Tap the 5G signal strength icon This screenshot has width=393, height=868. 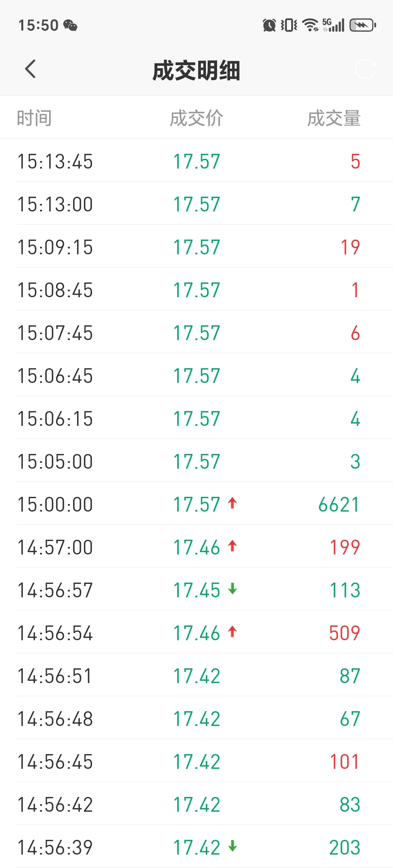pos(333,25)
